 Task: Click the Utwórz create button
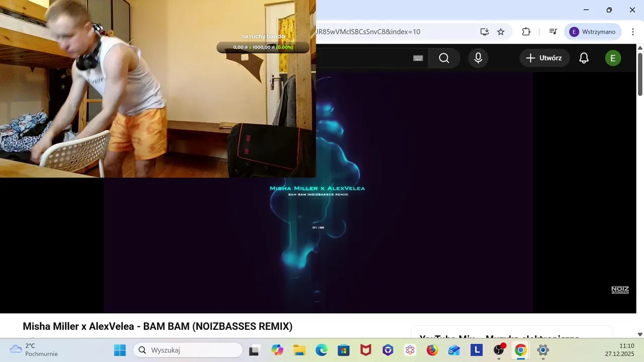544,58
